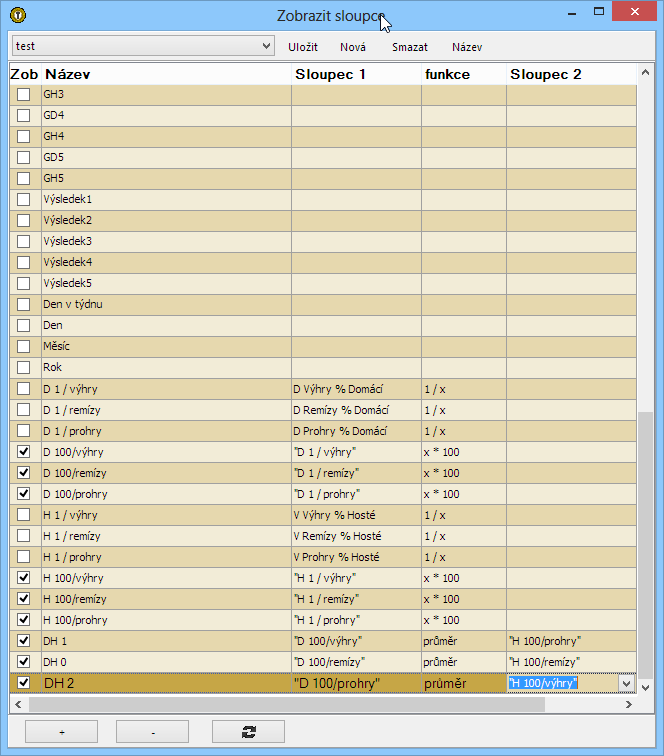Image resolution: width=664 pixels, height=756 pixels.
Task: Enable the GH3 row checkbox
Action: pyautogui.click(x=24, y=94)
